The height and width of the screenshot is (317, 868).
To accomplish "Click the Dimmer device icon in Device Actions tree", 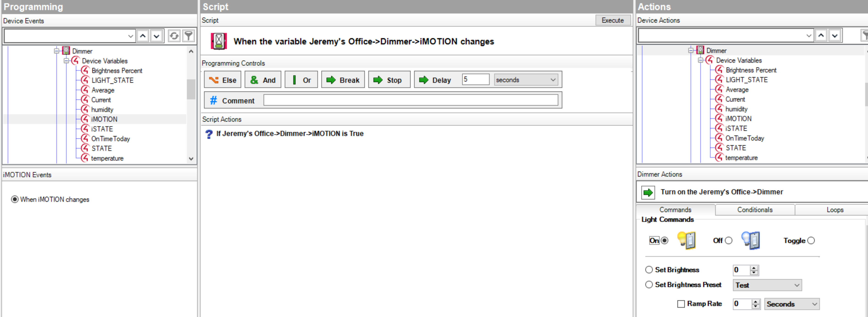I will pyautogui.click(x=701, y=50).
